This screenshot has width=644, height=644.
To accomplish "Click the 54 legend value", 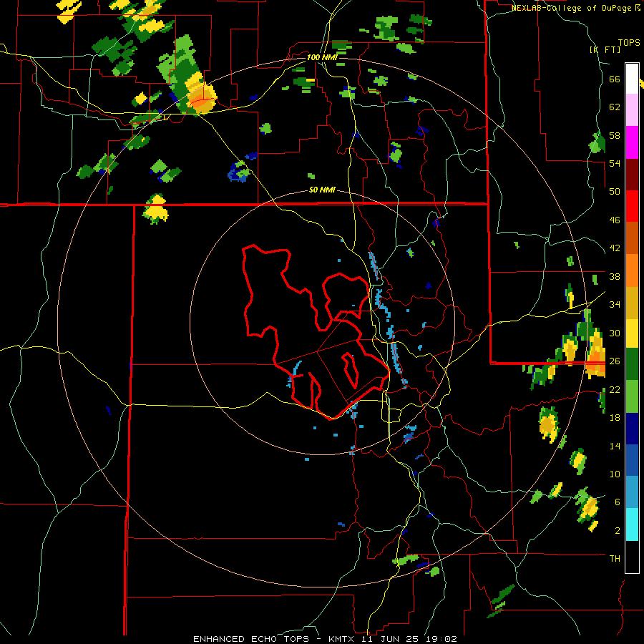I will point(615,163).
